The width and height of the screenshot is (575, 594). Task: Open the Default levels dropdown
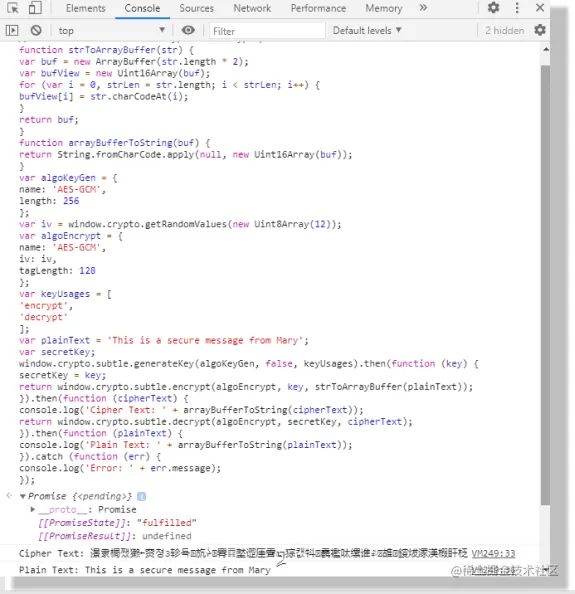pos(367,30)
